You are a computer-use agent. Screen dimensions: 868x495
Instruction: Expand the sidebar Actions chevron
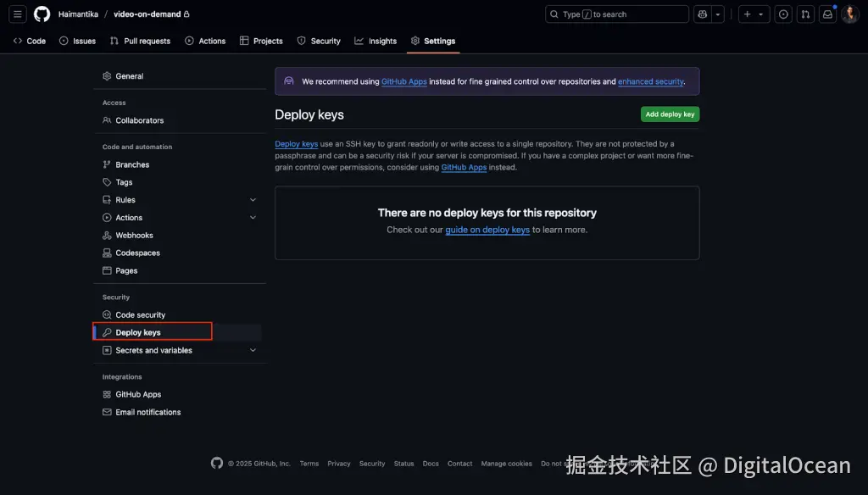coord(253,218)
